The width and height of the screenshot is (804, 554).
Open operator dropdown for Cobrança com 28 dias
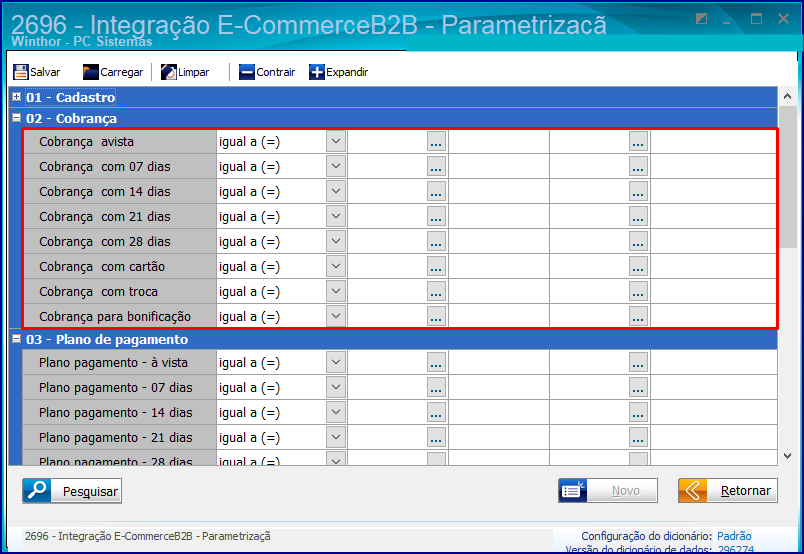[x=336, y=241]
